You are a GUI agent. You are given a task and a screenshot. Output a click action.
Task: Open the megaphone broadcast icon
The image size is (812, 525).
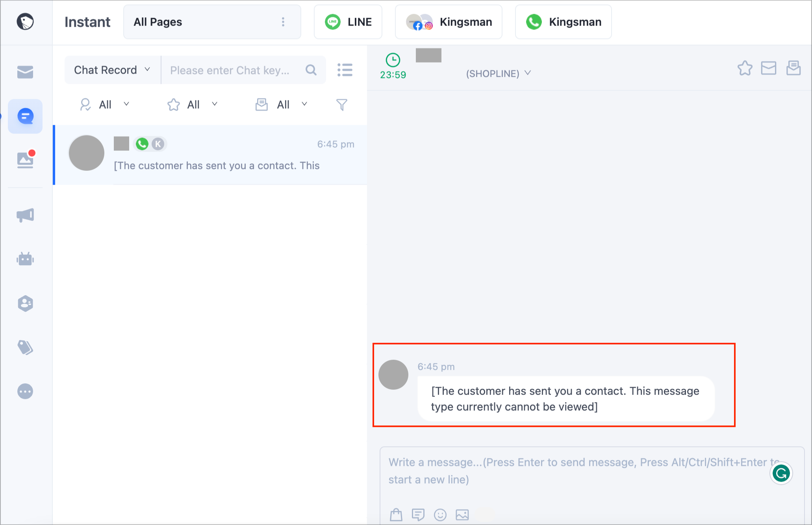[x=25, y=215]
